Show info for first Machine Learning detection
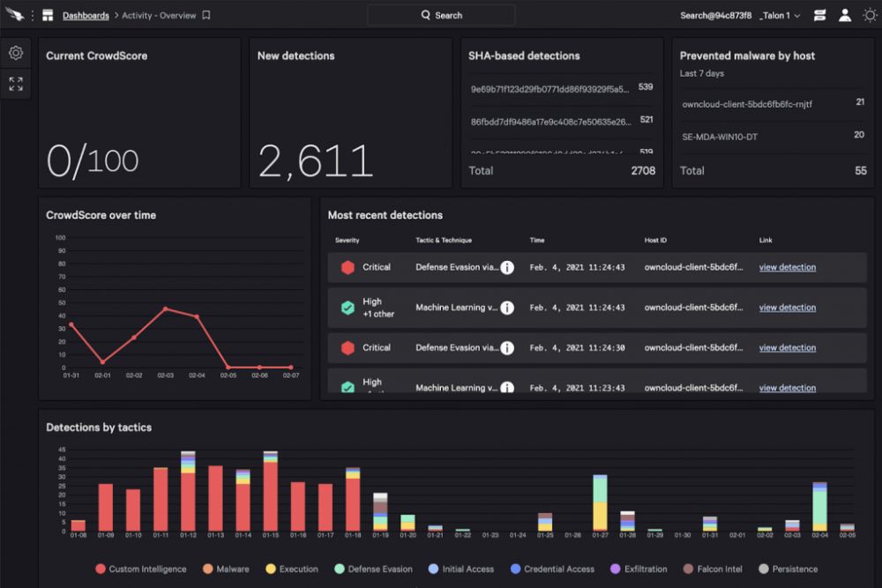Screen dimensions: 882x588 click(507, 308)
